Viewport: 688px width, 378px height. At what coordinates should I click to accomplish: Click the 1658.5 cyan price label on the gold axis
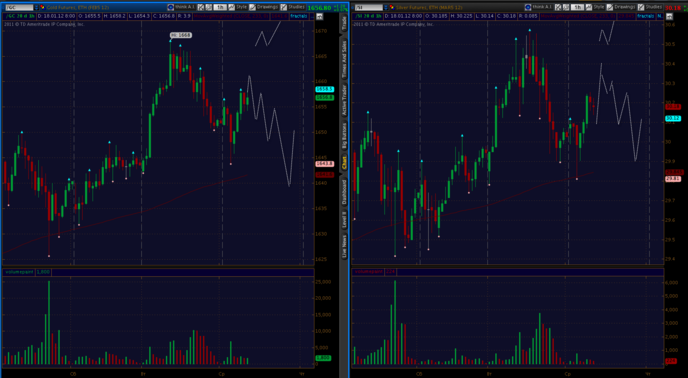324,89
